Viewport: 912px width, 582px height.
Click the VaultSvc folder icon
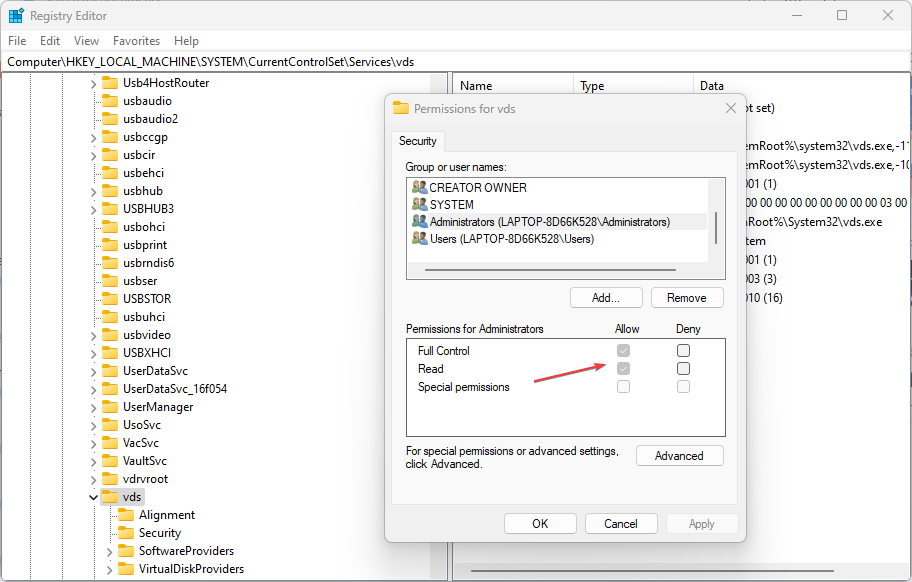click(x=110, y=461)
